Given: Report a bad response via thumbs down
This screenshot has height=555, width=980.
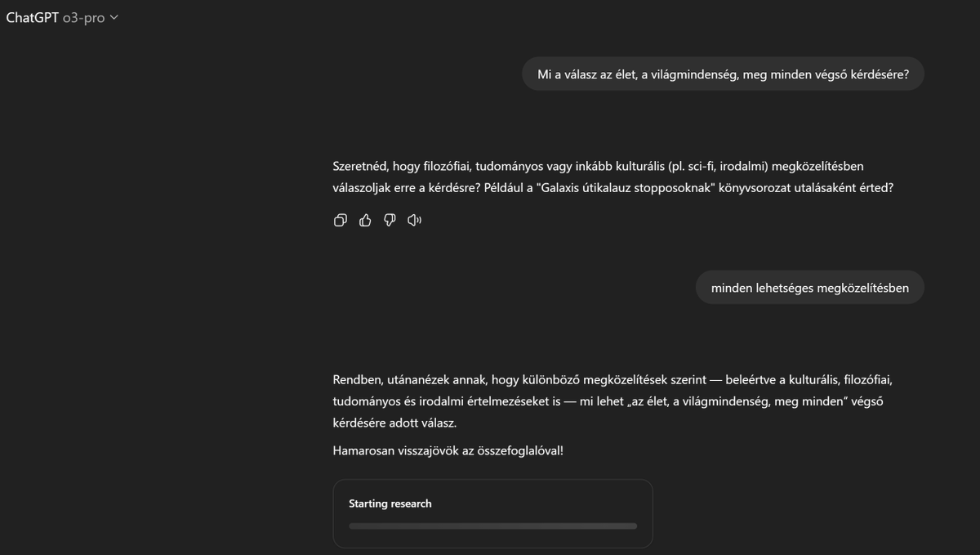Looking at the screenshot, I should [390, 220].
